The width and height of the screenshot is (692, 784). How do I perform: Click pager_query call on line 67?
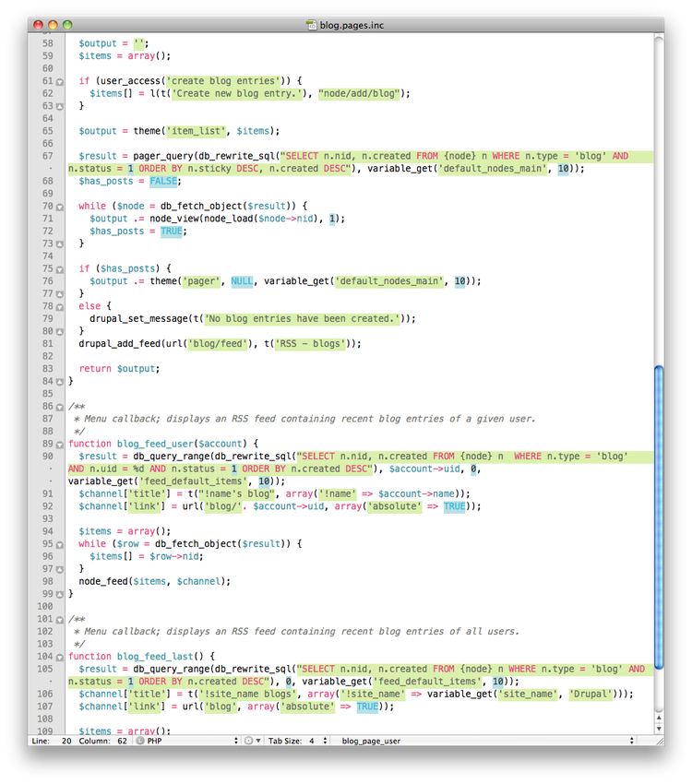tap(163, 156)
